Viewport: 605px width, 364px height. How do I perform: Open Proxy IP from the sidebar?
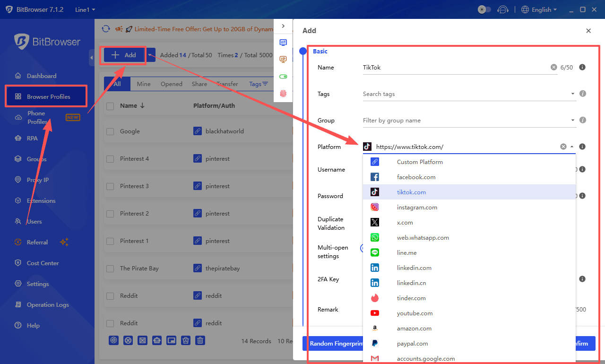coord(39,180)
